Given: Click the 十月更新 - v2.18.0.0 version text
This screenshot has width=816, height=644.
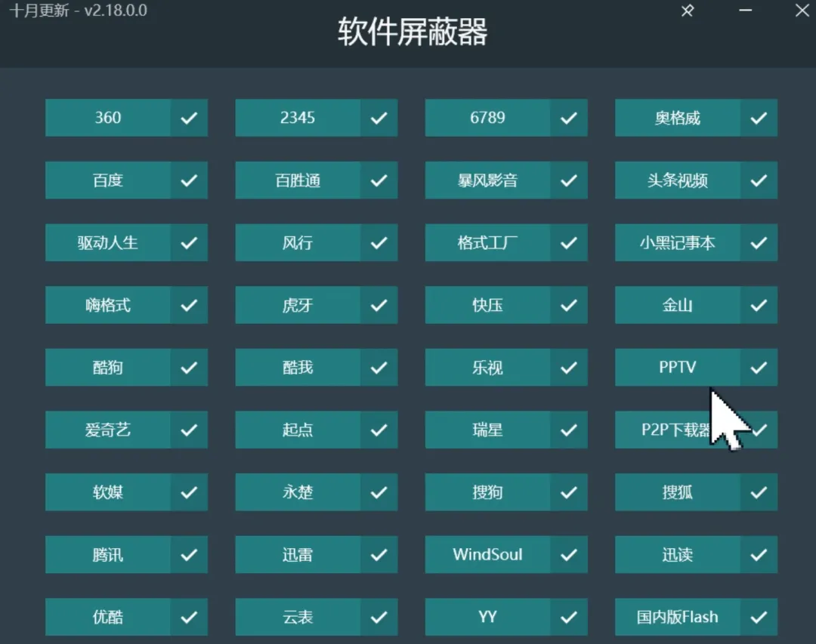Looking at the screenshot, I should (x=78, y=11).
